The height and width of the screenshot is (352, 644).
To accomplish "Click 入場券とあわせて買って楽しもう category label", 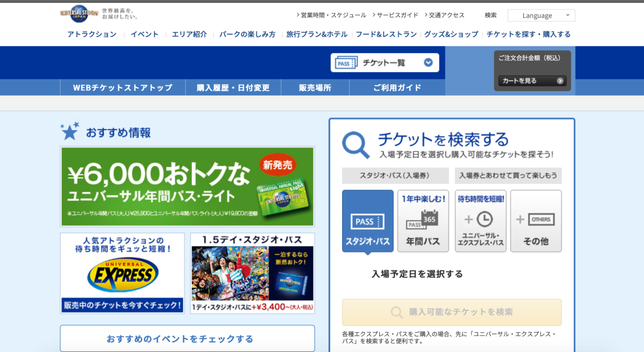I will 508,176.
